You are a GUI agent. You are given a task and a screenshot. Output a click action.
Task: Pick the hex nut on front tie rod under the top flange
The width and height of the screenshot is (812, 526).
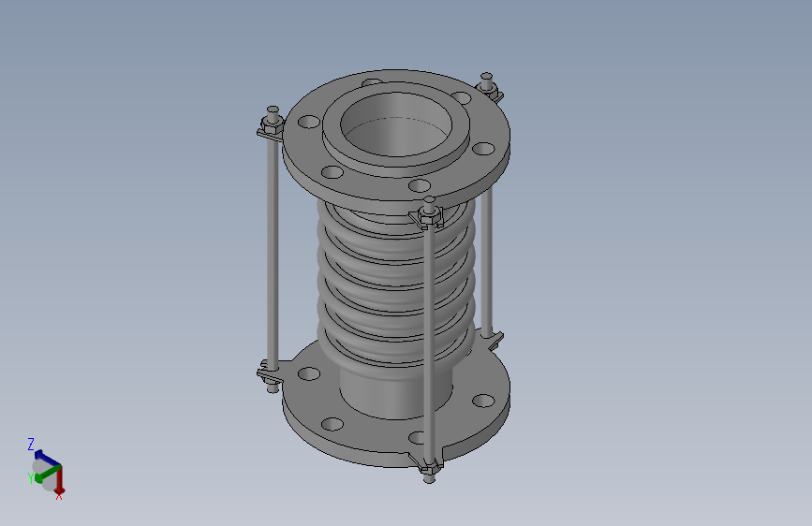point(429,215)
